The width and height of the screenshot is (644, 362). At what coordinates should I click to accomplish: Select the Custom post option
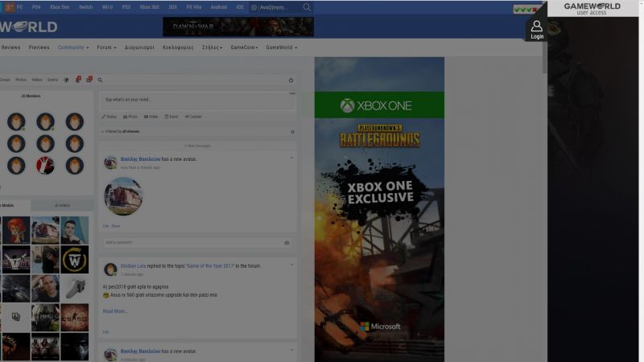tap(193, 117)
